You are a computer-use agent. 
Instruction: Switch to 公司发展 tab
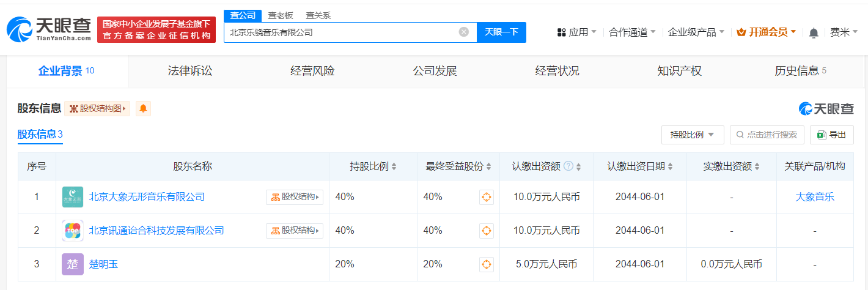pyautogui.click(x=435, y=71)
